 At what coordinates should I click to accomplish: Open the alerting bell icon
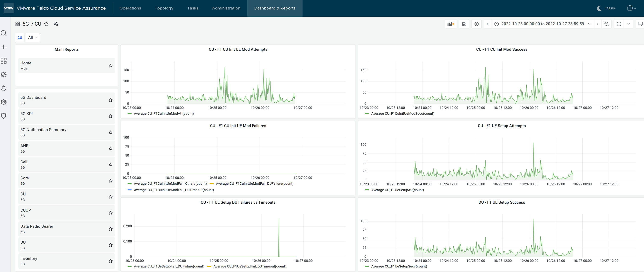[4, 88]
